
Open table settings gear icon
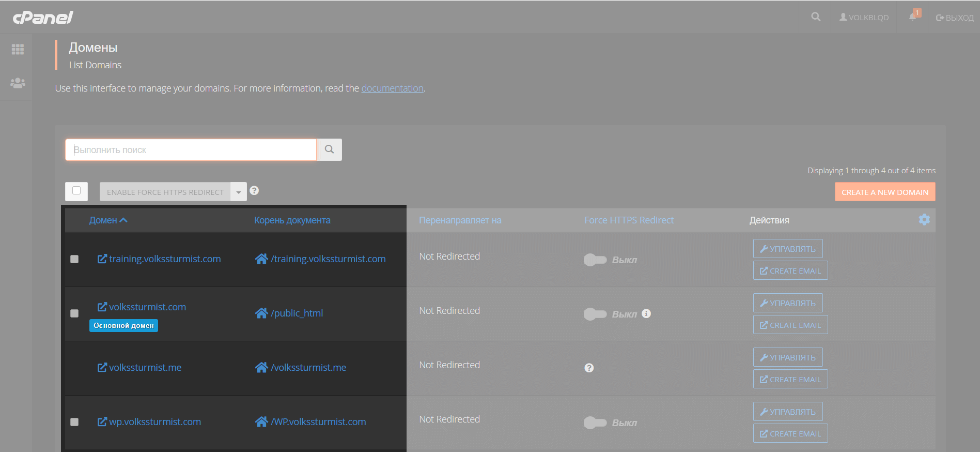[x=924, y=219]
